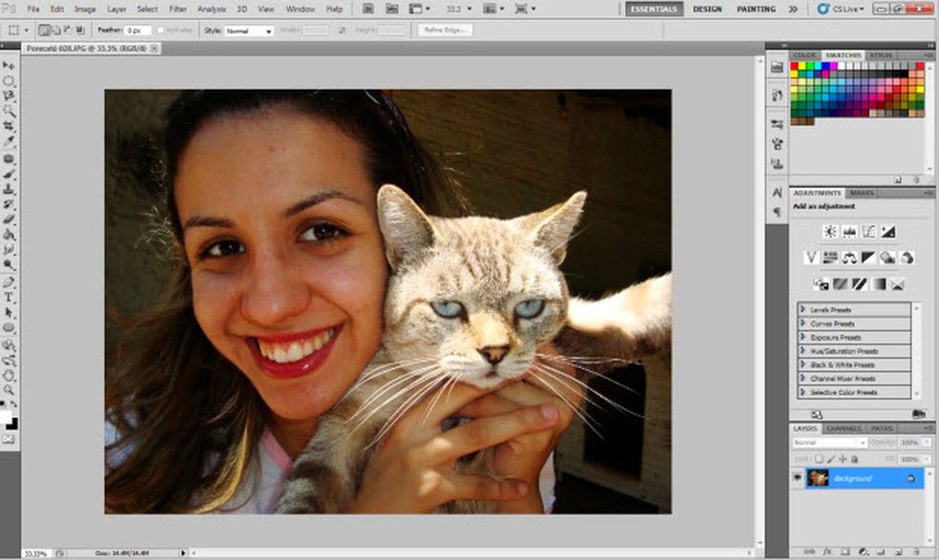
Task: Expand the Levels Presets group
Action: (x=804, y=308)
